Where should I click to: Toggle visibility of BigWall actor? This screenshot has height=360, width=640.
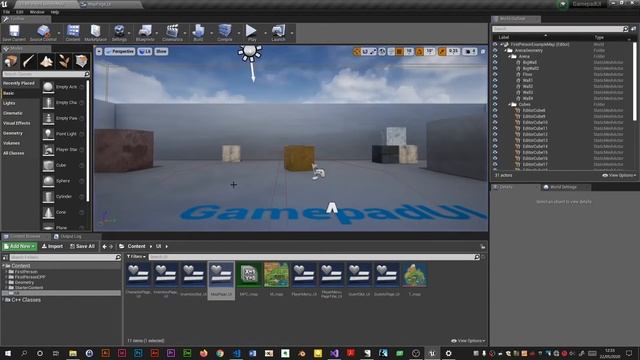click(x=495, y=62)
